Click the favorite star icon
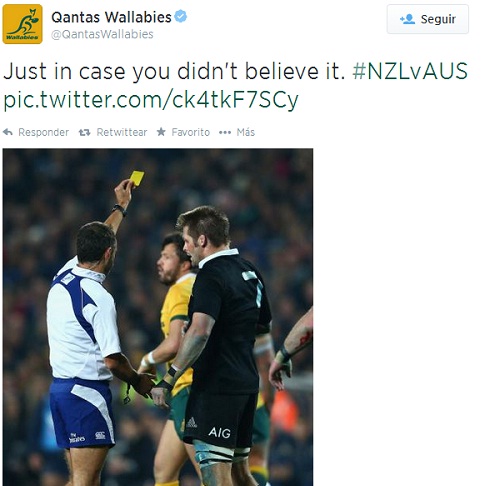Screen dimensions: 500x486 coord(161,132)
